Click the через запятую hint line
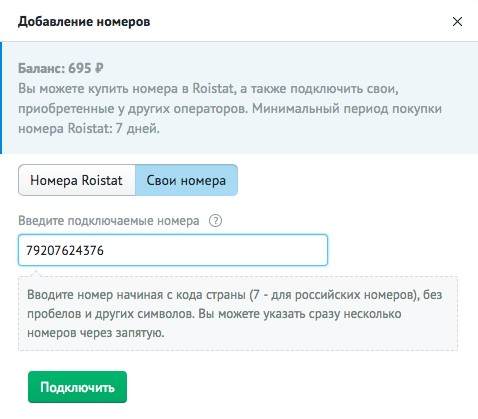478x419 pixels. click(x=96, y=333)
